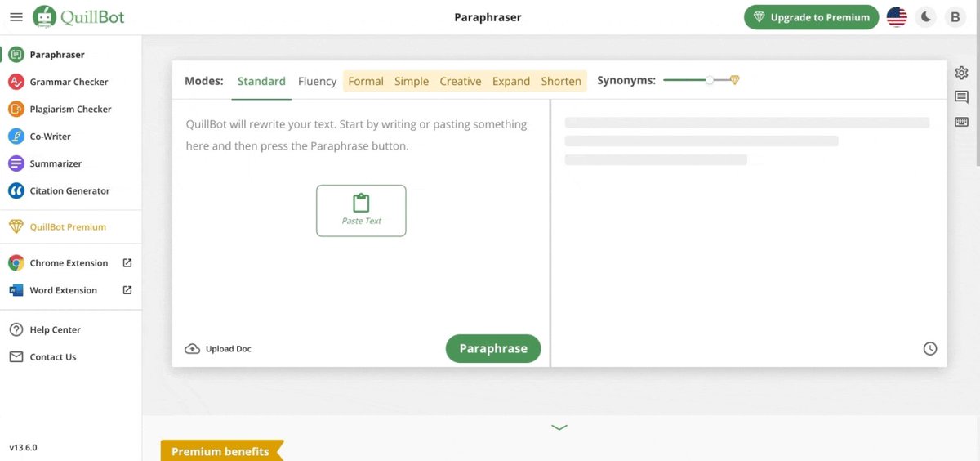The image size is (980, 461).
Task: Click the Upload Doc label
Action: (x=229, y=349)
